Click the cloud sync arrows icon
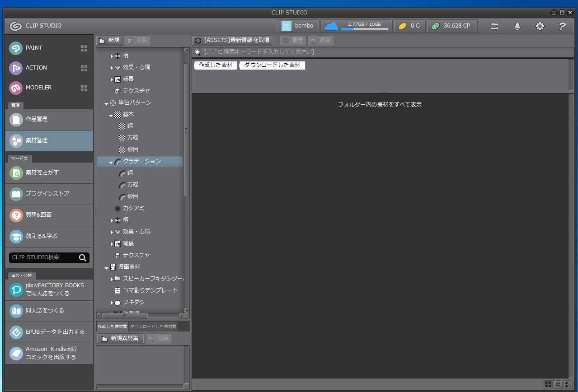 click(495, 26)
